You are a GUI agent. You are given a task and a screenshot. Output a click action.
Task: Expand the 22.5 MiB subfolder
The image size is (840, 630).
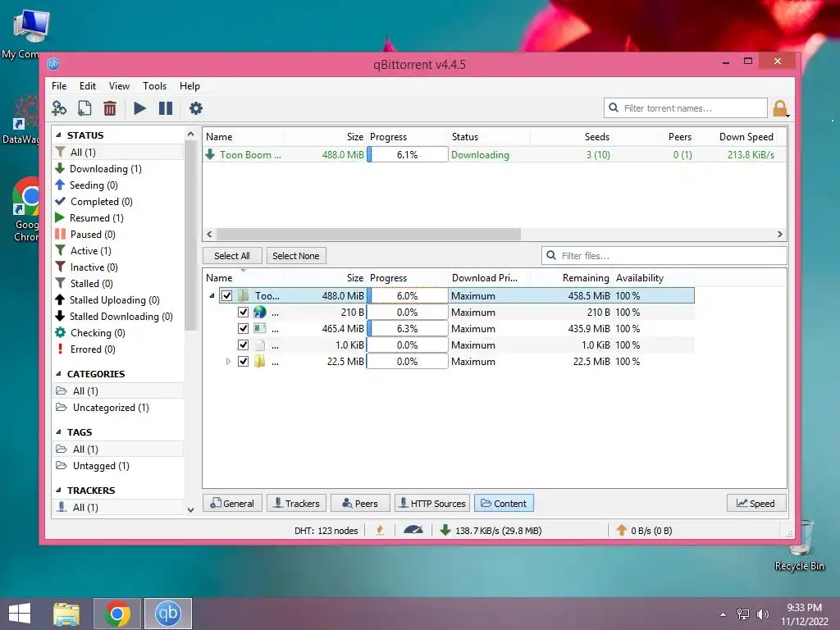click(x=228, y=362)
